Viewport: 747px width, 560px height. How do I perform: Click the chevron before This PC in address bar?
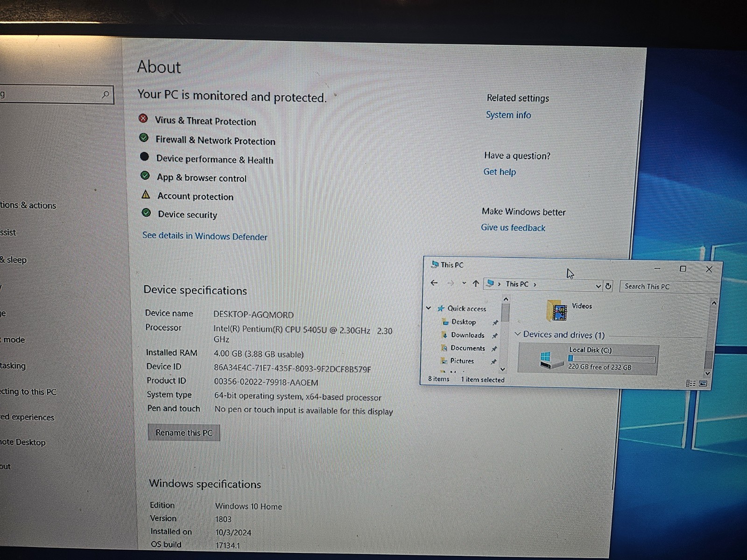coord(500,284)
